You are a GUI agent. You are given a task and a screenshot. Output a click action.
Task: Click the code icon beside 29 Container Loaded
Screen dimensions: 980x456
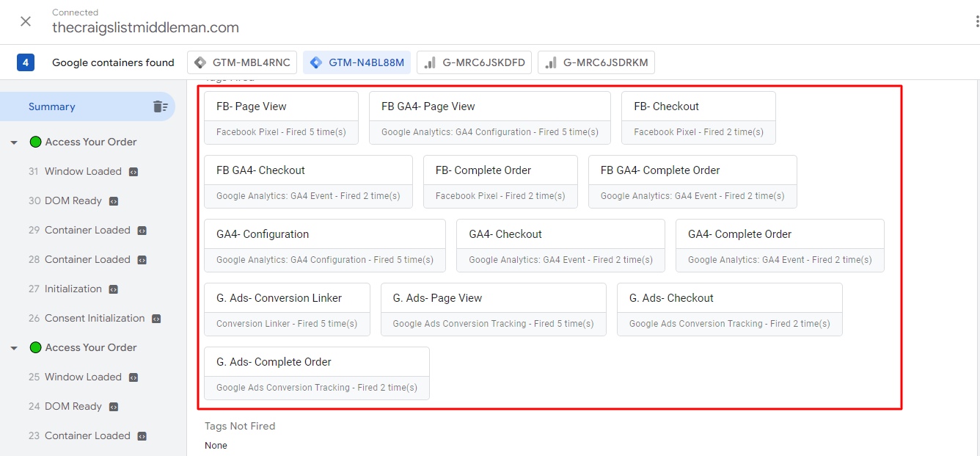[x=142, y=231]
